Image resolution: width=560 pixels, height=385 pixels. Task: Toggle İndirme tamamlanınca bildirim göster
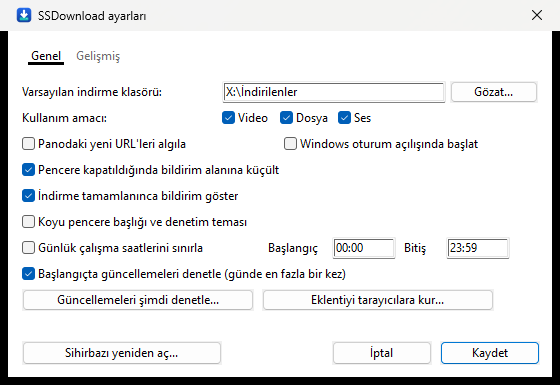tap(28, 196)
